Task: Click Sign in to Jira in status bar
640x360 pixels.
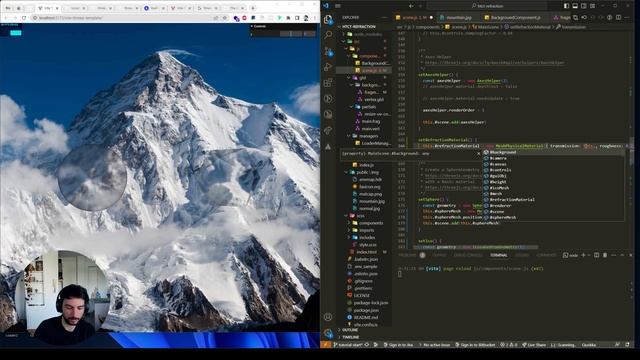Action: (x=398, y=345)
